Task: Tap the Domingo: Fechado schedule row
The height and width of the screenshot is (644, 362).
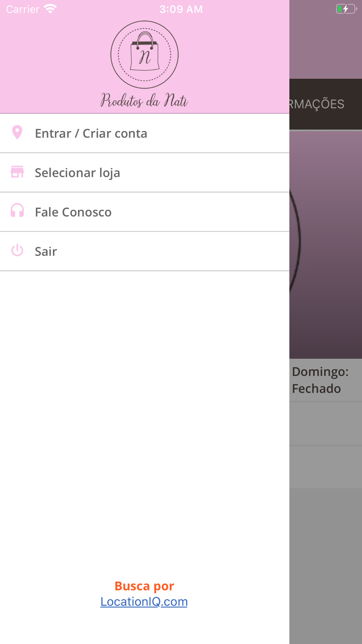Action: (x=325, y=380)
